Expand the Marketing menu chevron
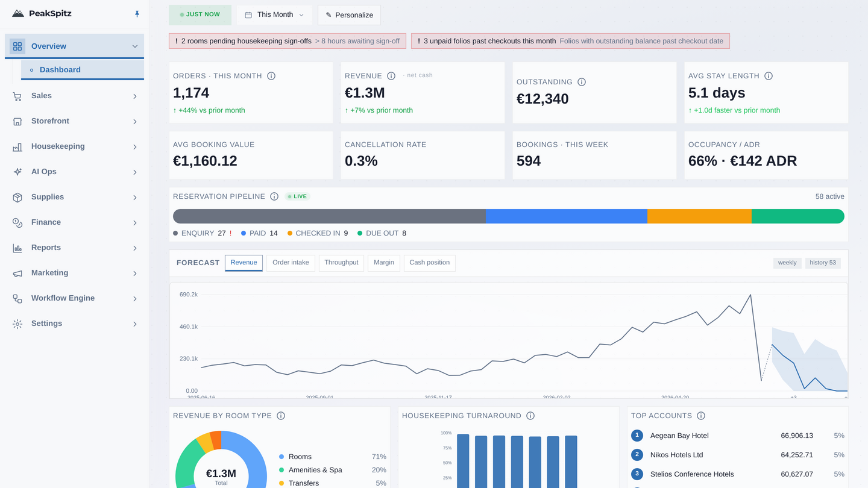 (x=135, y=274)
